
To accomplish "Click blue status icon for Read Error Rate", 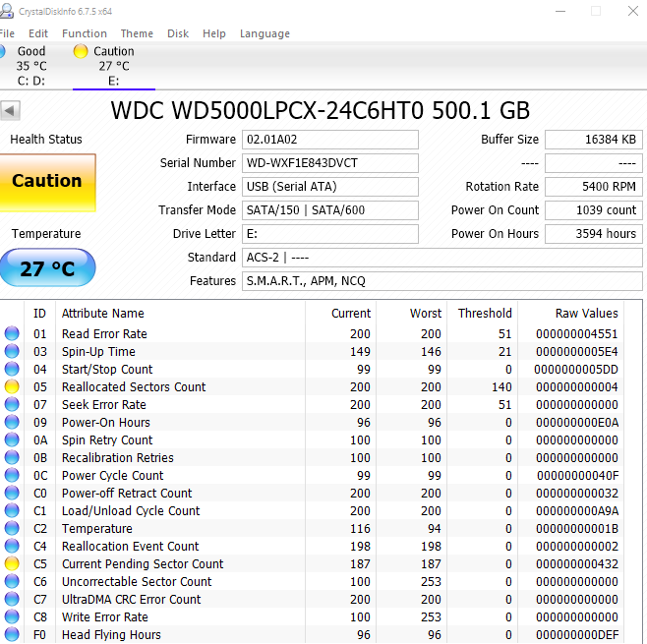I will click(12, 333).
